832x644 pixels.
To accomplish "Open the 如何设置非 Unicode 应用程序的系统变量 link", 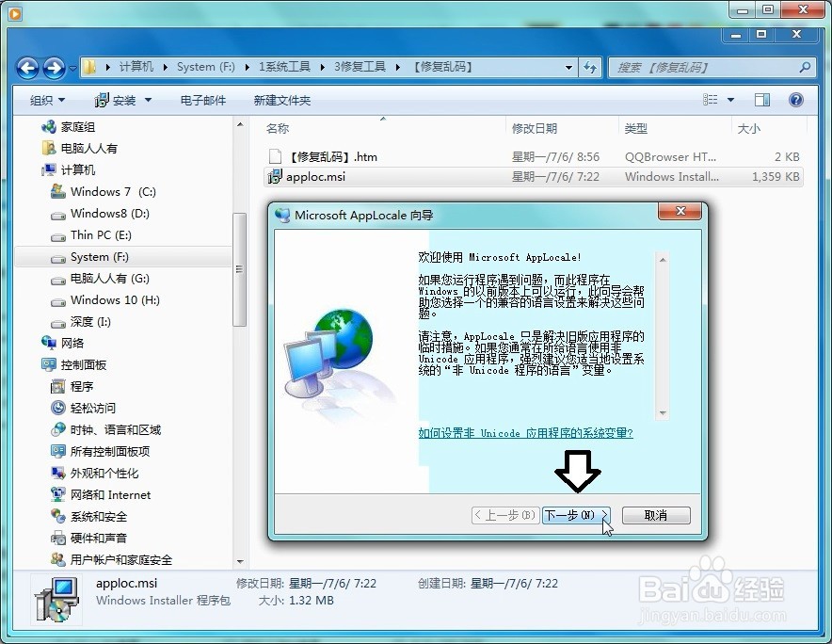I will (525, 433).
